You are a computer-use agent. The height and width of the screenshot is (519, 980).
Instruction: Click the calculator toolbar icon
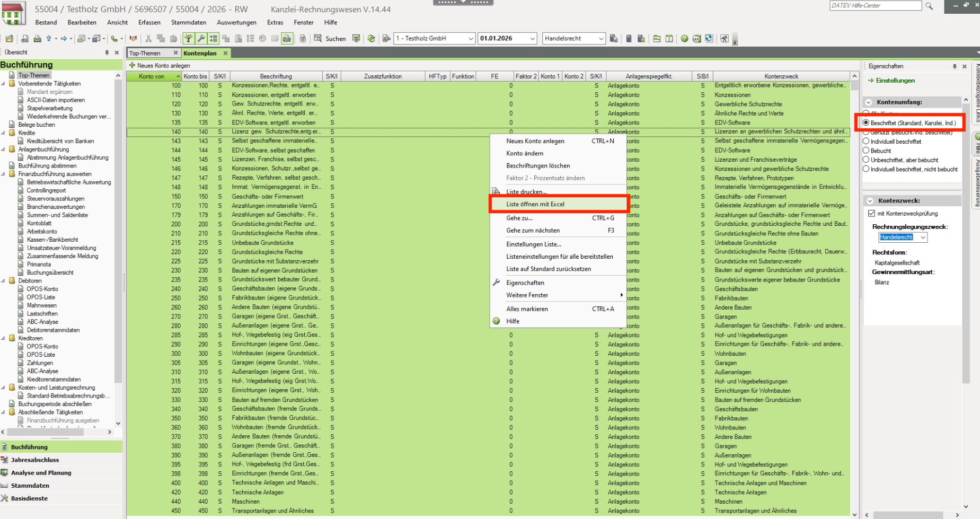(629, 39)
